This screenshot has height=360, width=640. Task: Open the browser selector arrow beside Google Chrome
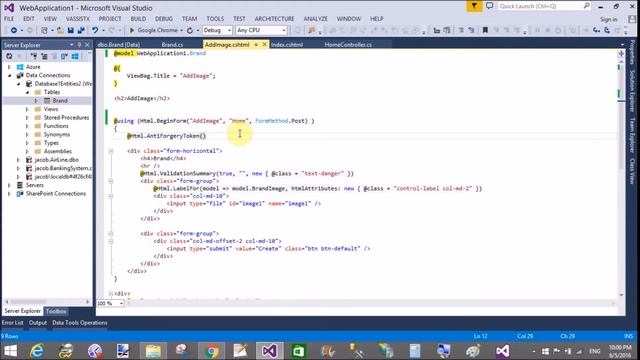coord(181,31)
